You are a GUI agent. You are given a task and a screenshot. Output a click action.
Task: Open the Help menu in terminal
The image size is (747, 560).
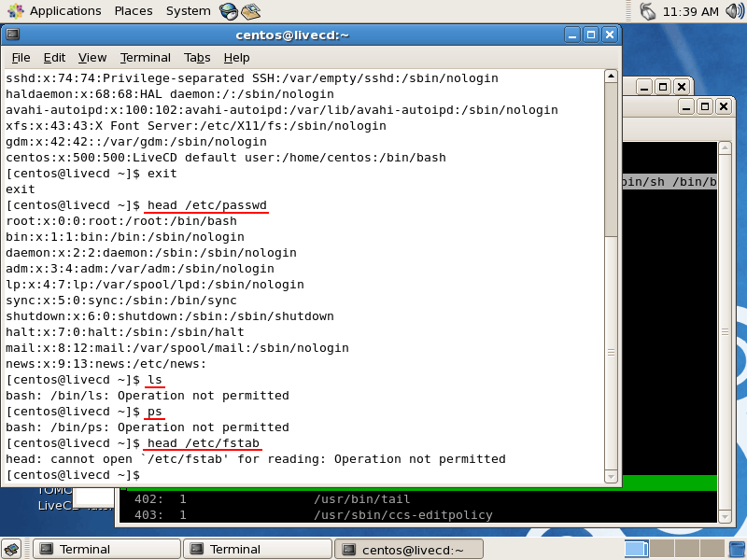coord(237,58)
